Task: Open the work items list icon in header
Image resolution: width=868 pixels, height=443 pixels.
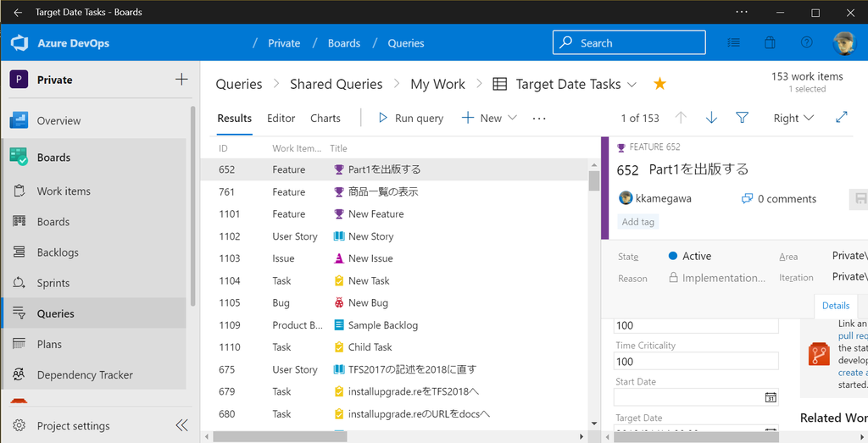Action: point(733,42)
